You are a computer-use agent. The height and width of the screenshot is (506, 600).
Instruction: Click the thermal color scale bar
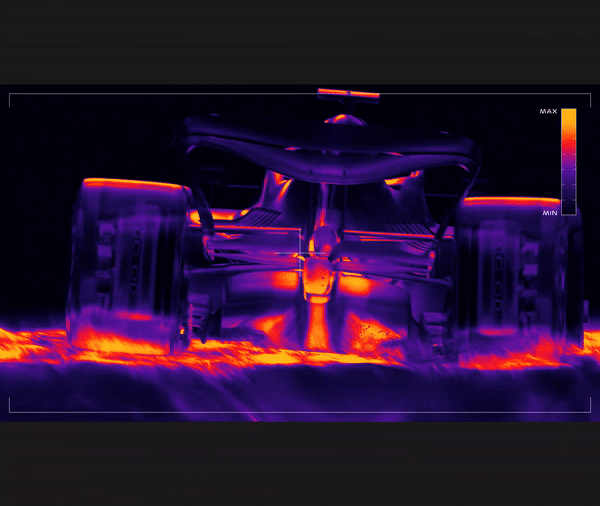pyautogui.click(x=569, y=162)
